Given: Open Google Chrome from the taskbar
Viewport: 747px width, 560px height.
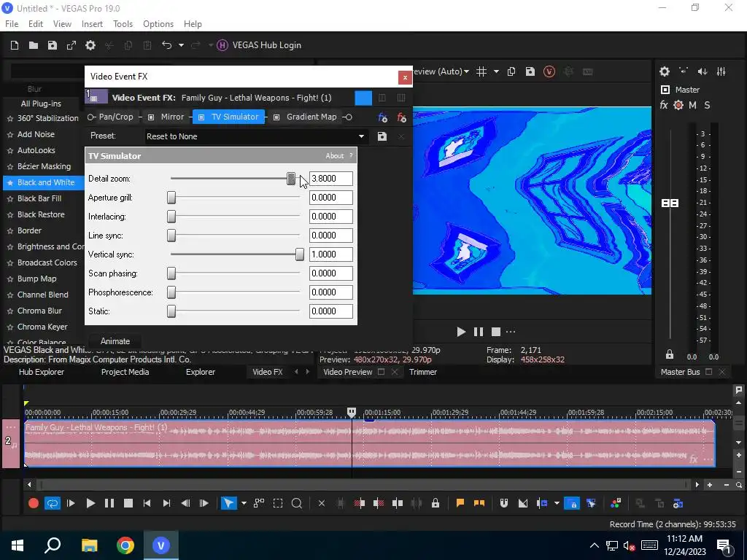Looking at the screenshot, I should pos(125,545).
